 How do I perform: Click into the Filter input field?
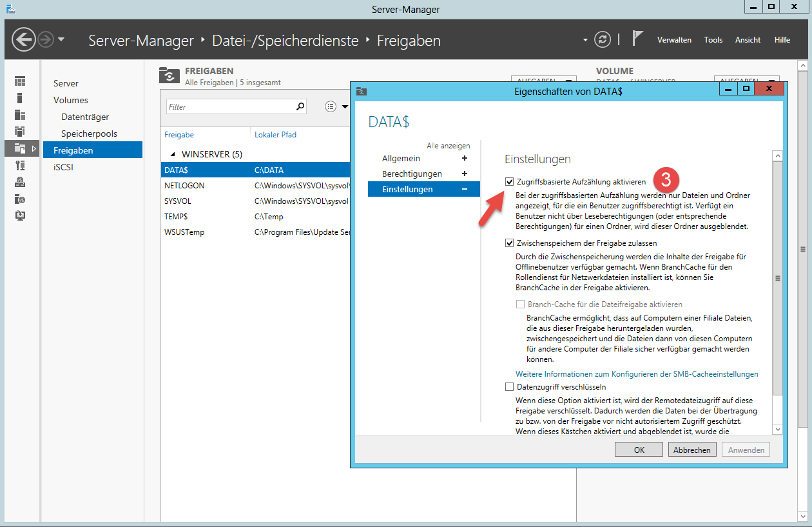[229, 107]
